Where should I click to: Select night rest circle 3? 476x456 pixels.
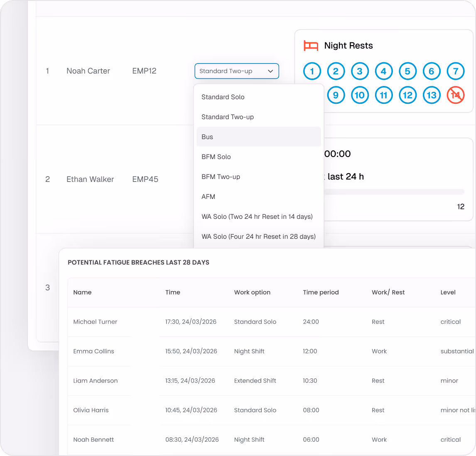click(360, 71)
